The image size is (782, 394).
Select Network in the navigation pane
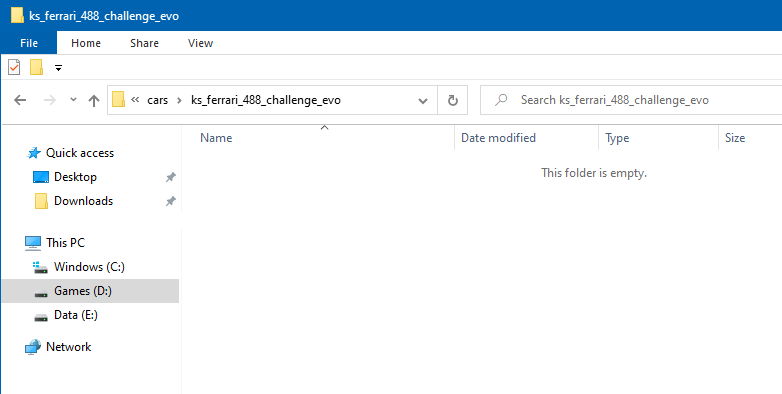(68, 347)
